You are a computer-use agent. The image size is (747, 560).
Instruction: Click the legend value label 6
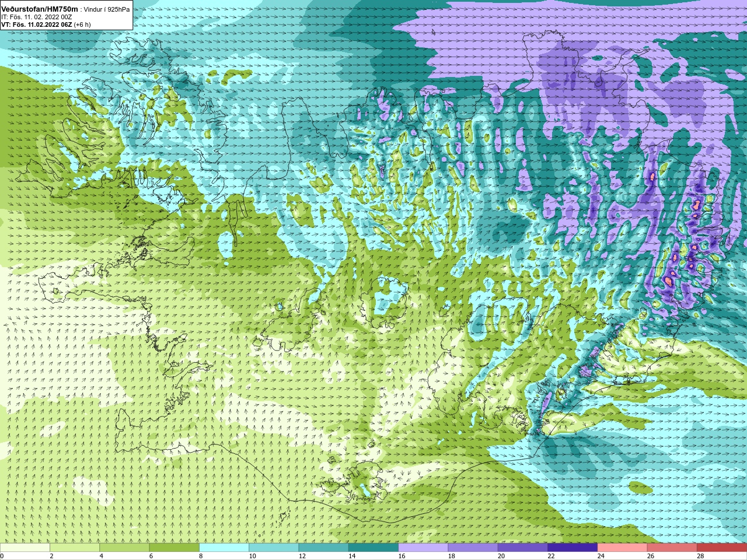click(x=151, y=556)
